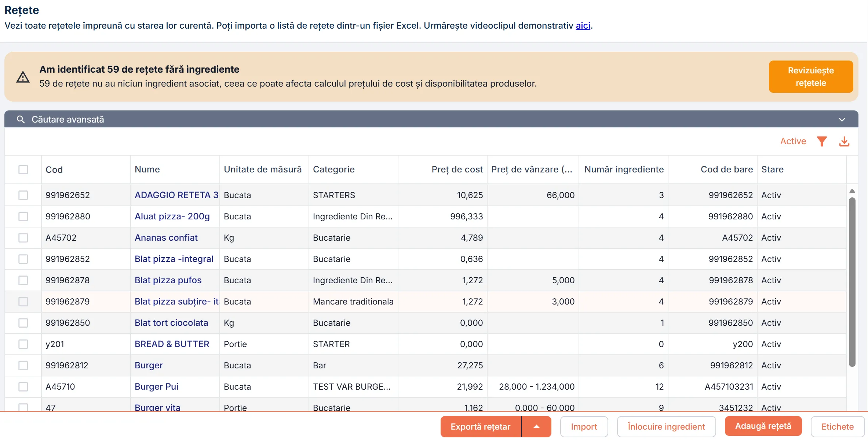Image resolution: width=868 pixels, height=441 pixels.
Task: Sort by the Cod column header
Action: point(86,170)
